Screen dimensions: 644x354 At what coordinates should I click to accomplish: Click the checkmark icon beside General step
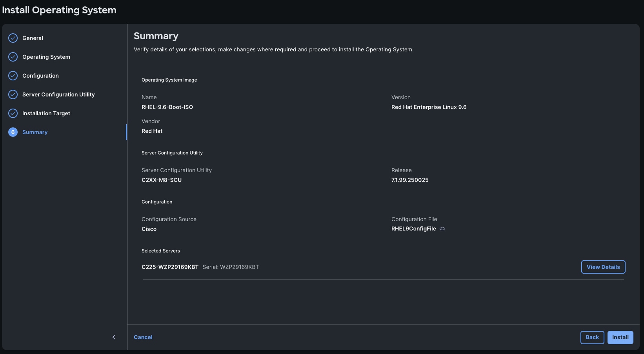tap(13, 38)
